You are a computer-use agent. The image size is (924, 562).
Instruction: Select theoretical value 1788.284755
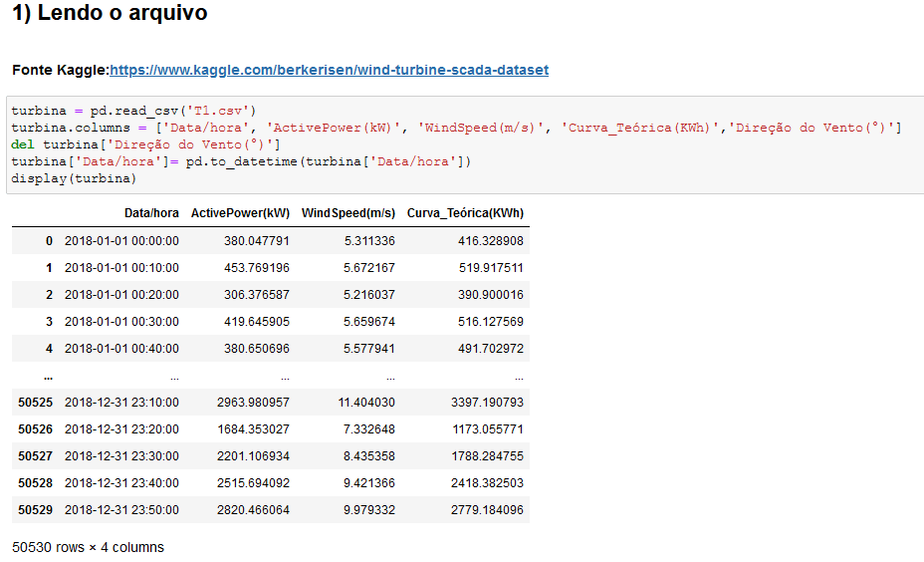pyautogui.click(x=487, y=456)
